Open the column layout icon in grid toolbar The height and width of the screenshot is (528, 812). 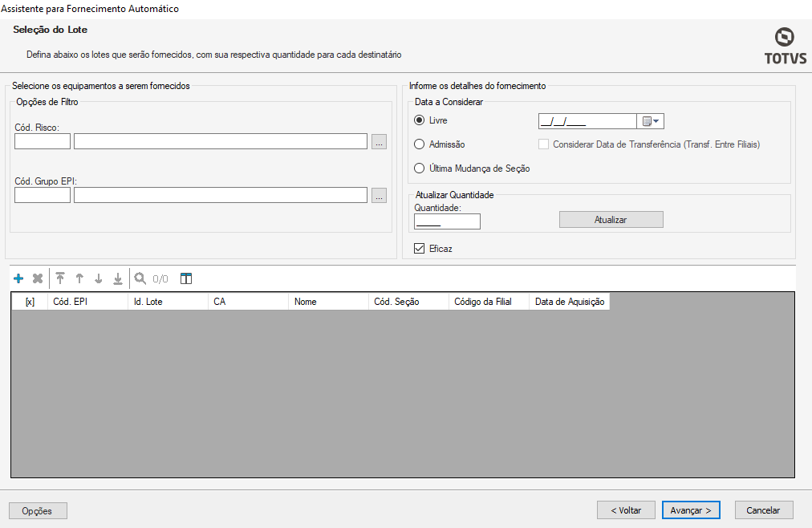(186, 278)
